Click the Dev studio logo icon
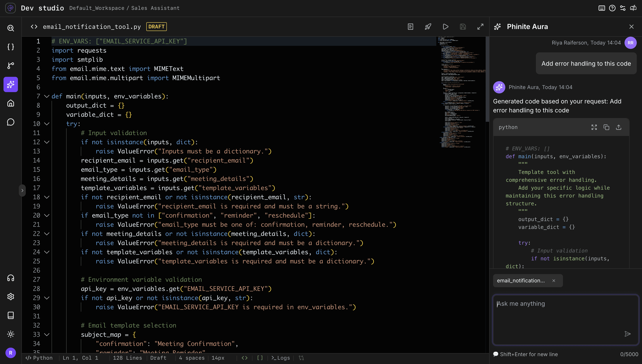Screen dimensions: 642x364 10,8
